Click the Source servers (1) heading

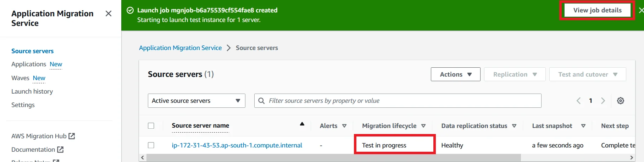click(x=181, y=74)
